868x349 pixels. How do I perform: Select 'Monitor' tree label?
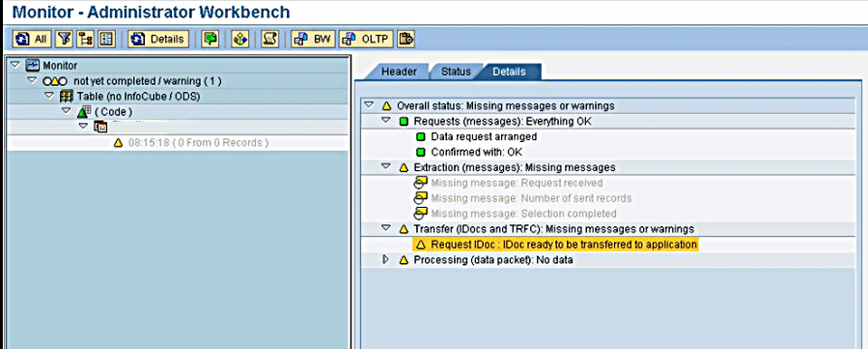tap(60, 66)
